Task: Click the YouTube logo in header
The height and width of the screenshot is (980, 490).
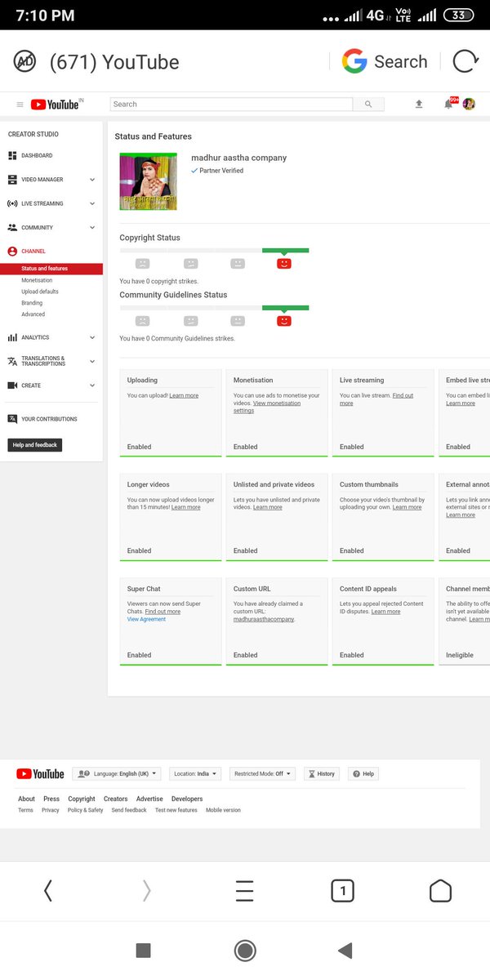Action: (56, 105)
